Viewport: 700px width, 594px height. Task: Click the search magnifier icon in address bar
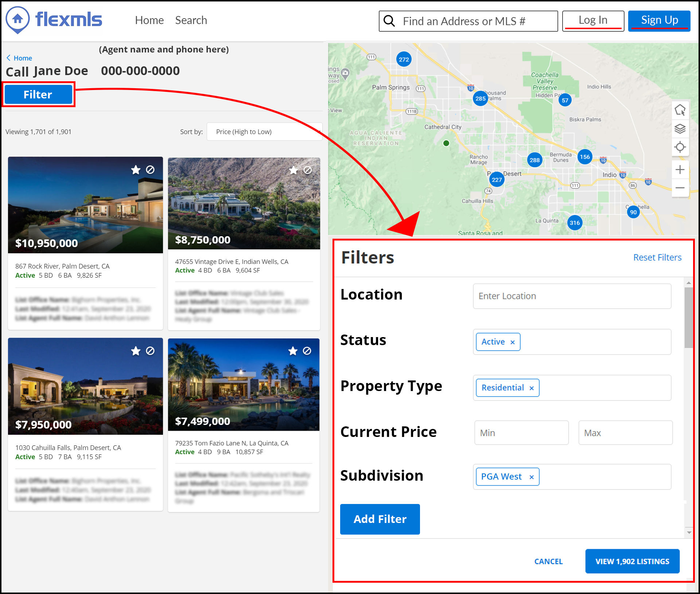(389, 21)
